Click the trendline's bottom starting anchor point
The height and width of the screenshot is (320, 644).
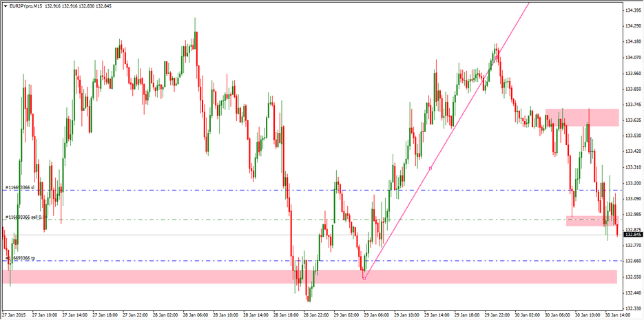[364, 277]
